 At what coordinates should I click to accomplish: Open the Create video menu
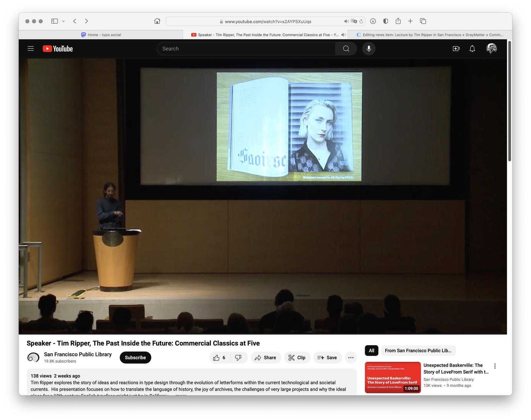click(456, 49)
